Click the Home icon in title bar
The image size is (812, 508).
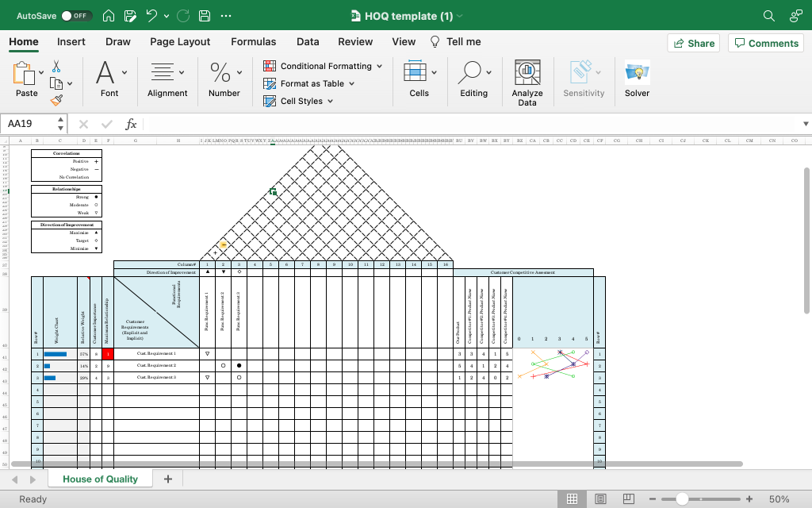tap(109, 16)
